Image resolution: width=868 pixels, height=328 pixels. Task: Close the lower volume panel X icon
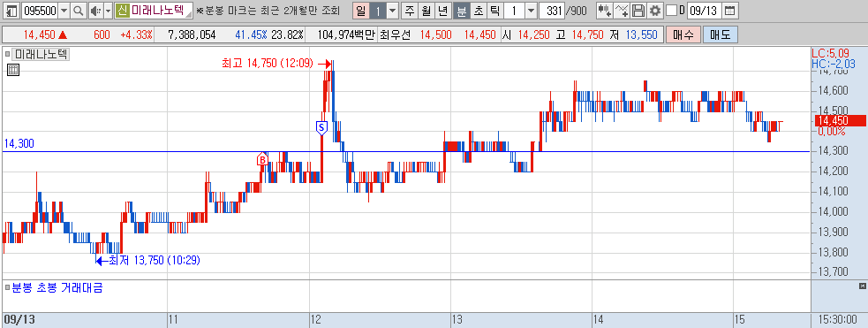pos(862,286)
